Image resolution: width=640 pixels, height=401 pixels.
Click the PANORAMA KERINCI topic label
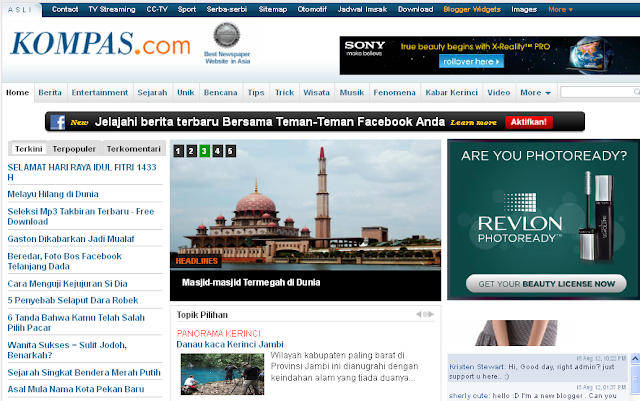pyautogui.click(x=218, y=333)
